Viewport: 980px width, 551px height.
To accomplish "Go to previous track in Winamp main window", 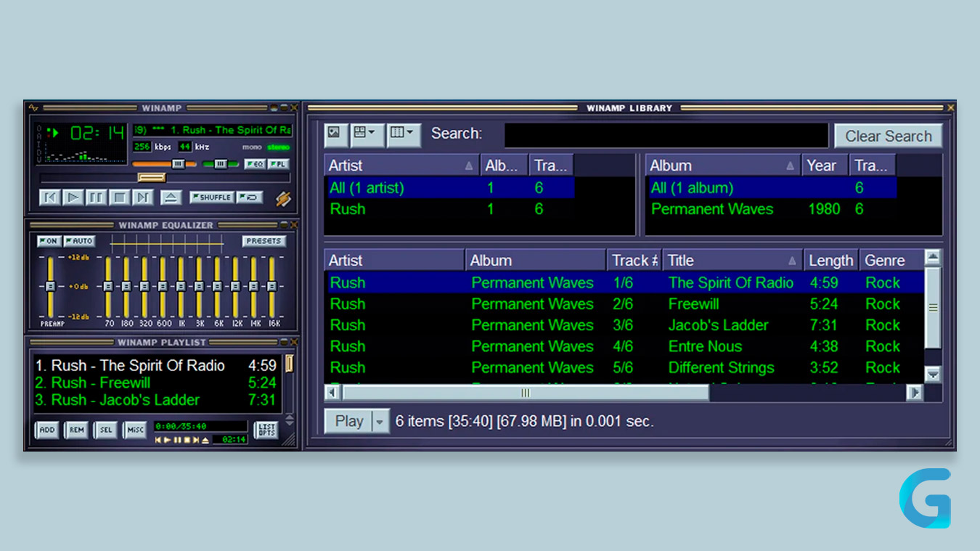I will coord(49,197).
